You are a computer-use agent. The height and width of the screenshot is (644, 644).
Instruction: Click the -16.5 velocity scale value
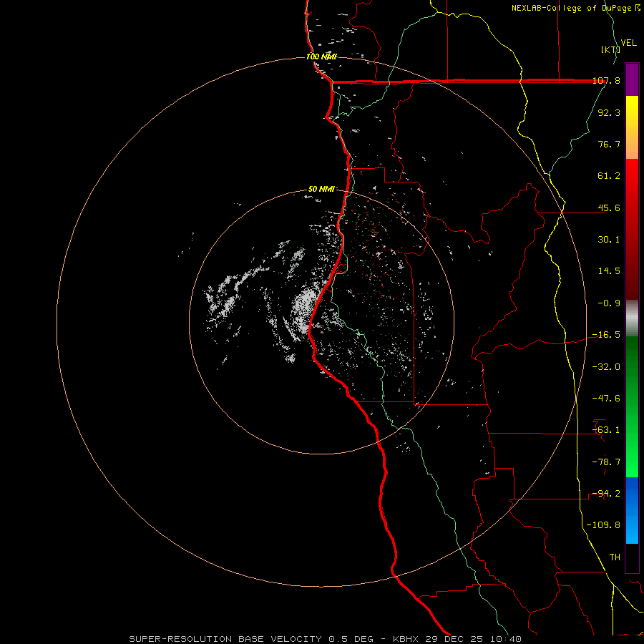pyautogui.click(x=606, y=335)
